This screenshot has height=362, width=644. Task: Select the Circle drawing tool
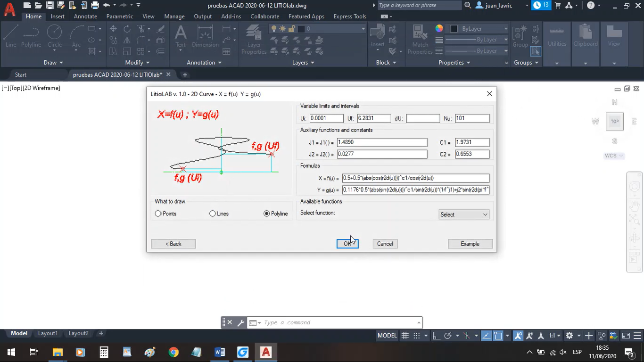[x=55, y=36]
